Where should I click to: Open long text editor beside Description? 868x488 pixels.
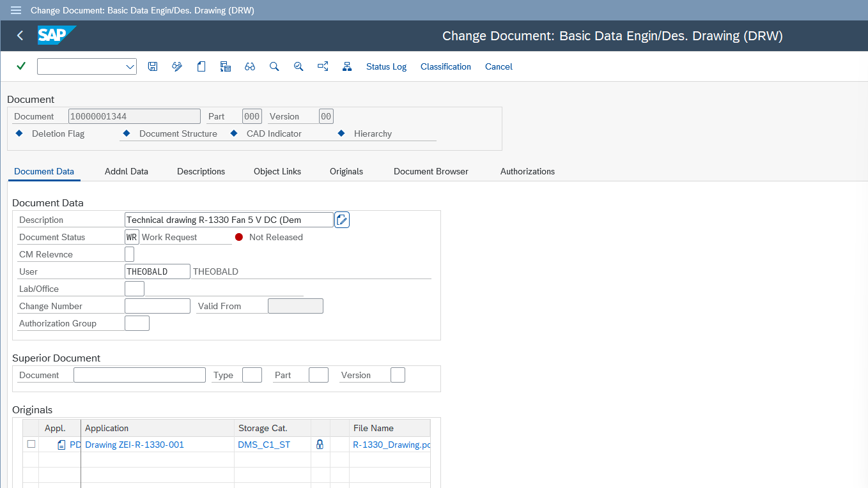pyautogui.click(x=342, y=220)
